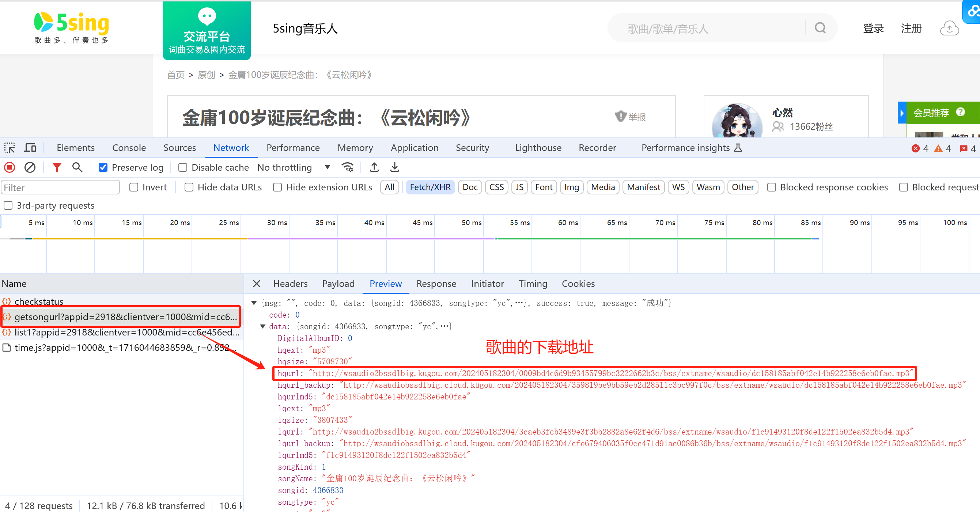Select the time.js request row

point(121,347)
